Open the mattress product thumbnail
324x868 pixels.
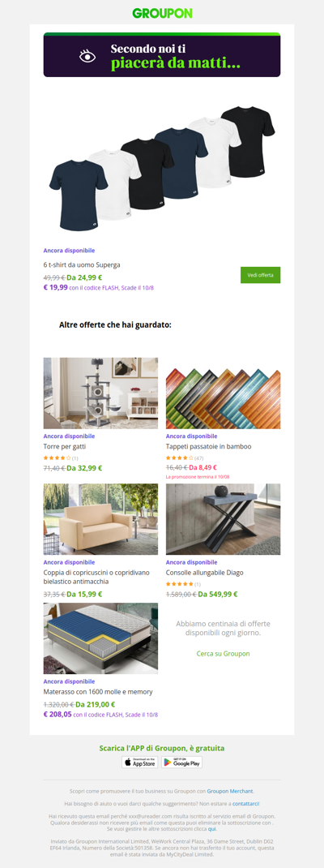pos(100,638)
